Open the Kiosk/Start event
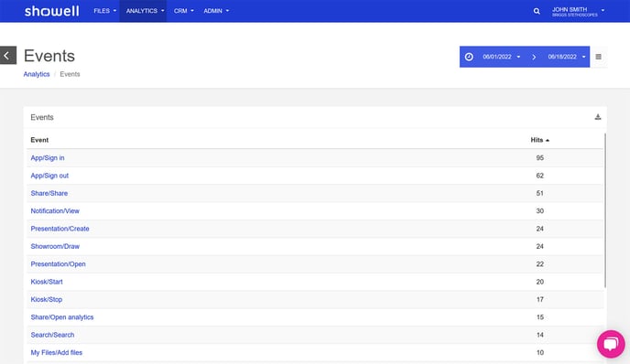The image size is (630, 364). [47, 282]
